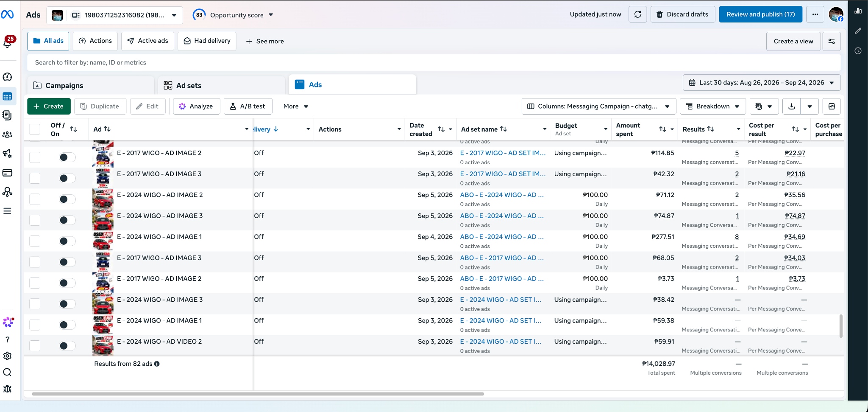This screenshot has width=868, height=412.
Task: Toggle on the ad with ₱42.32 spent
Action: [67, 178]
